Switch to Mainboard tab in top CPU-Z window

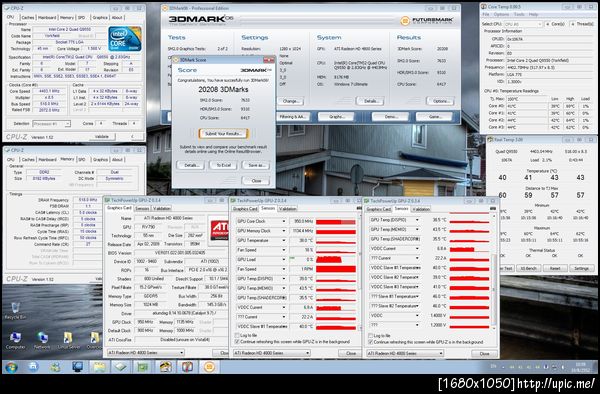(x=47, y=18)
